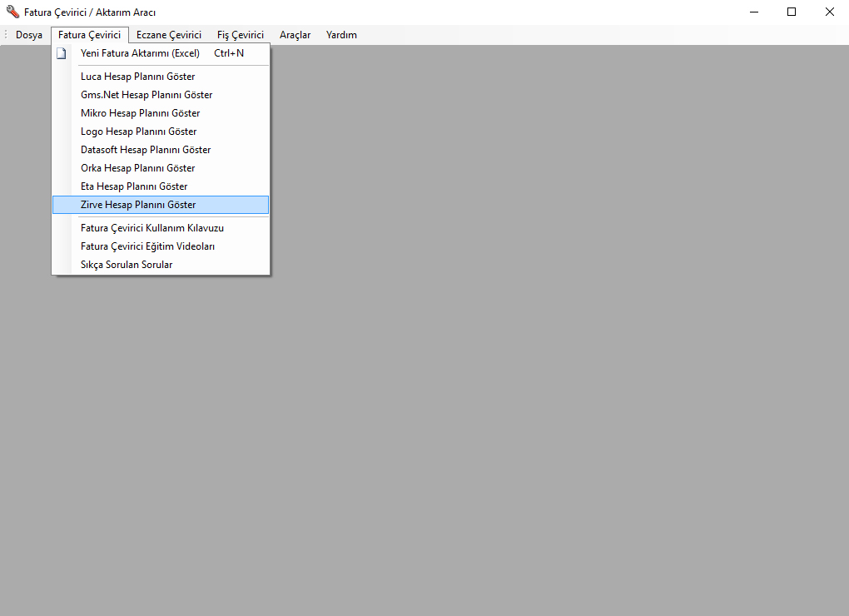Viewport: 849px width, 616px height.
Task: Choose Gms.Net Hesap Planını Göster
Action: [161, 95]
